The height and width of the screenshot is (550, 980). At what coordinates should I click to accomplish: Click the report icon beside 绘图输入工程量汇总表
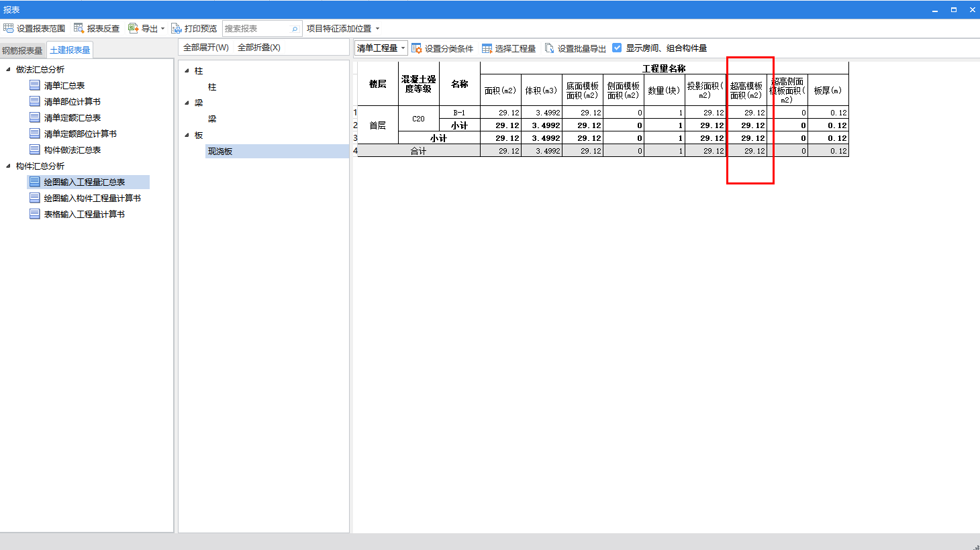[35, 182]
